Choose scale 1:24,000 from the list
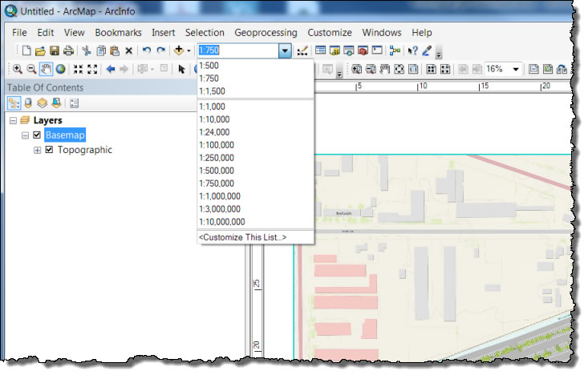588x375 pixels. click(255, 132)
